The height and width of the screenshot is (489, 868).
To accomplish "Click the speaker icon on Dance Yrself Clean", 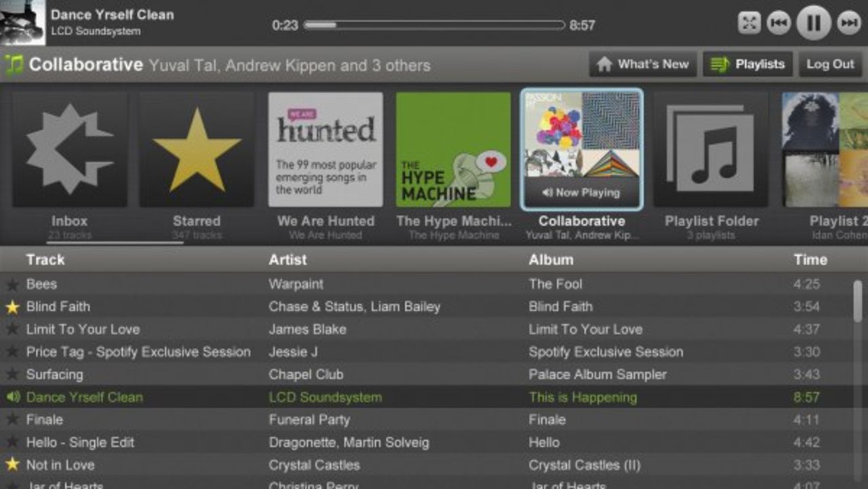I will pos(12,397).
